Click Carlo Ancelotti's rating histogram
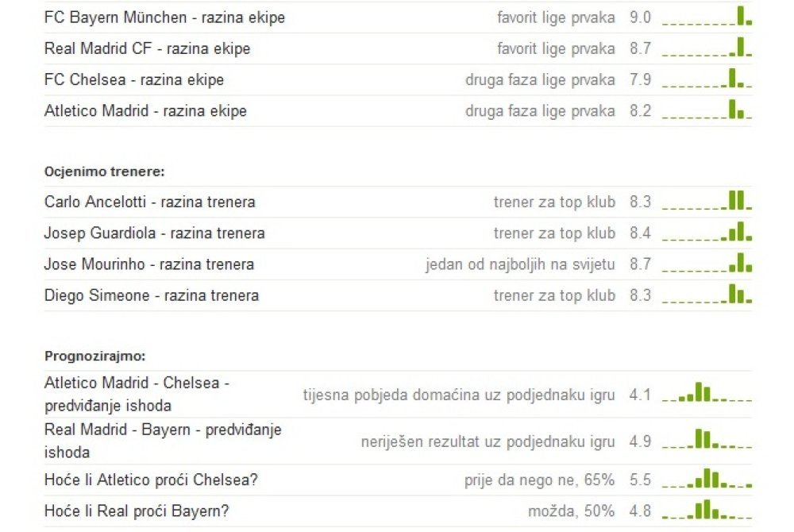 [707, 202]
